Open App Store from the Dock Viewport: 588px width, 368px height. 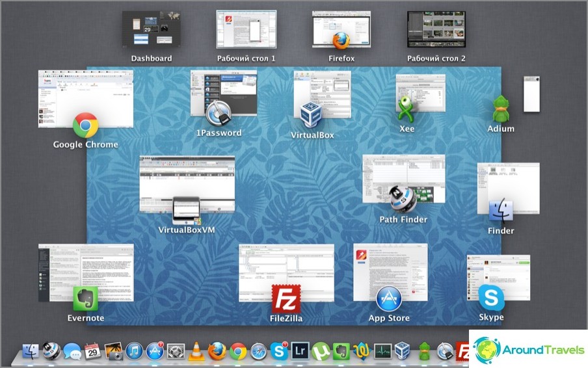(x=155, y=352)
